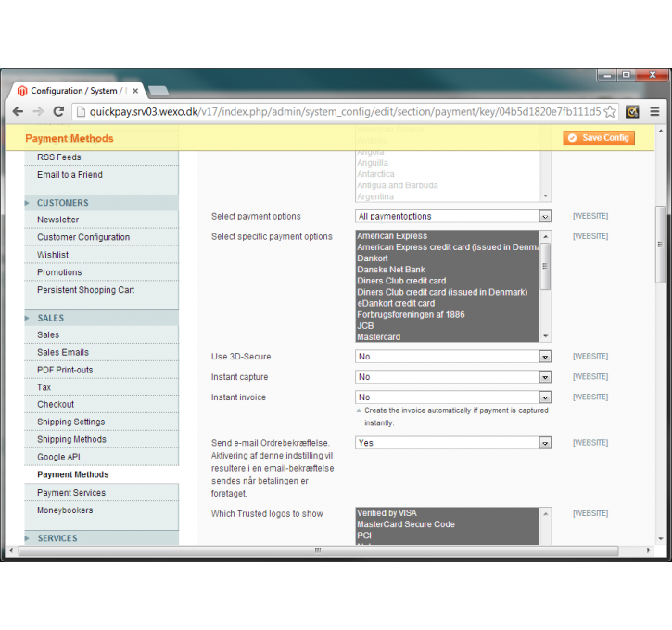Click the browser back arrow
The height and width of the screenshot is (630, 672).
click(x=18, y=112)
